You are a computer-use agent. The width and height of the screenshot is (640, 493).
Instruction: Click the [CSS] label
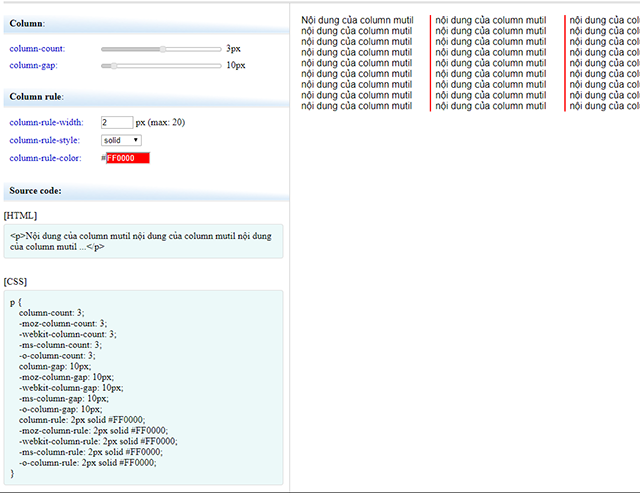pyautogui.click(x=16, y=282)
